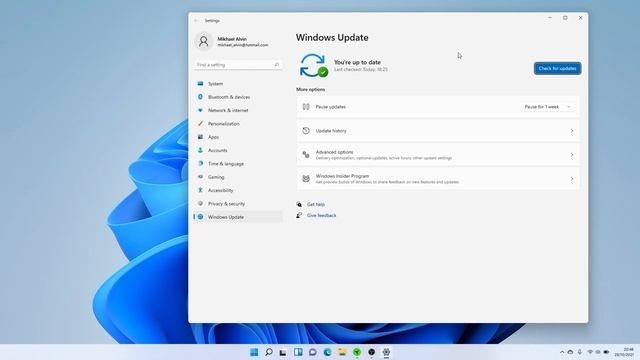Click the "More options" heading
This screenshot has height=360, width=640.
pyautogui.click(x=311, y=89)
